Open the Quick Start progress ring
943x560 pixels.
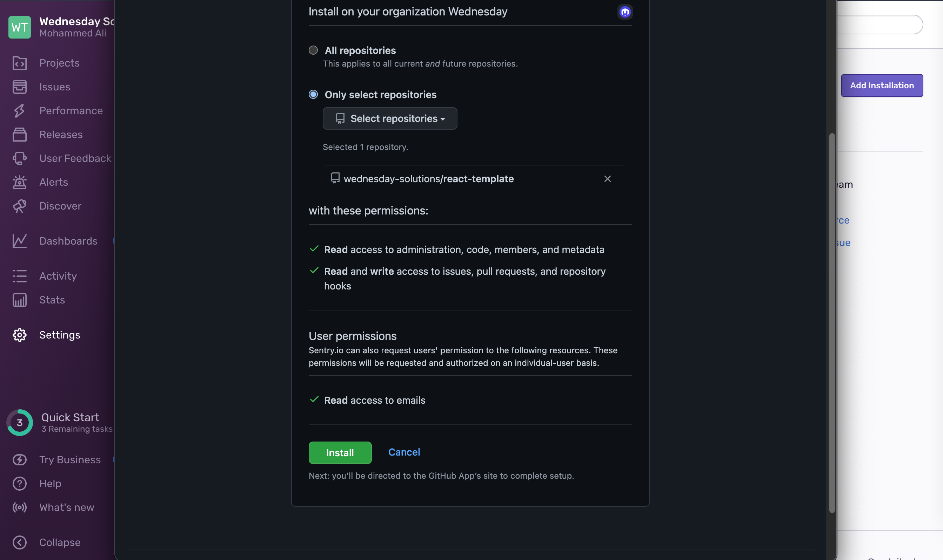pos(20,423)
